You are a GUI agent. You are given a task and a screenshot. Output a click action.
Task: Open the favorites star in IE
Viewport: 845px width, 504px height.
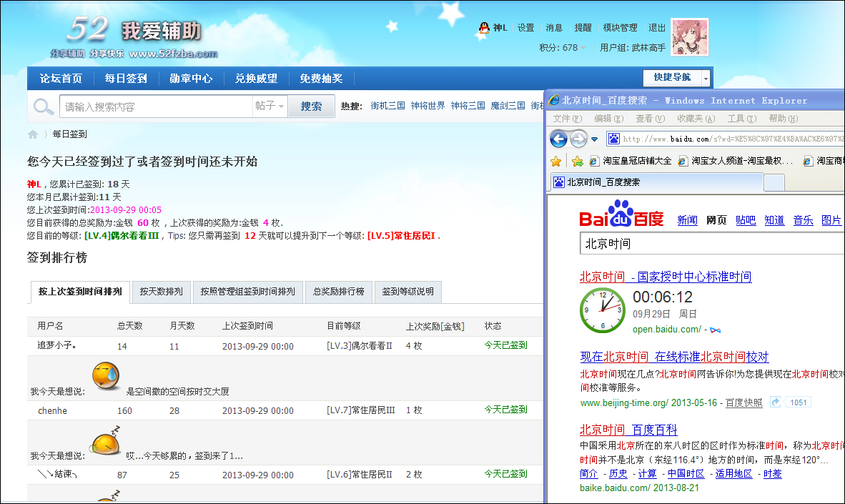click(x=555, y=161)
